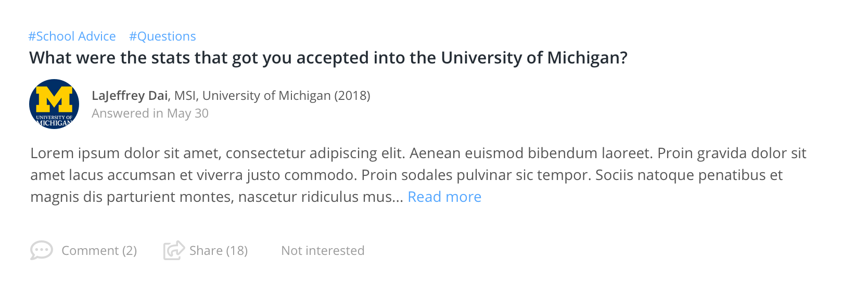Open the Comment (2) label
The image size is (868, 283).
(x=99, y=251)
